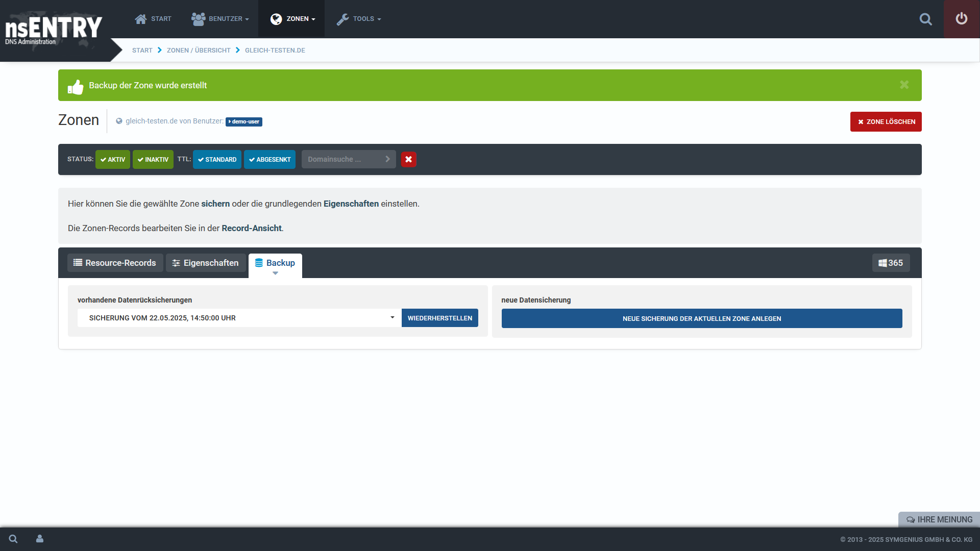Click the globe icon next to ZONEN
Image resolution: width=980 pixels, height=551 pixels.
[x=276, y=19]
